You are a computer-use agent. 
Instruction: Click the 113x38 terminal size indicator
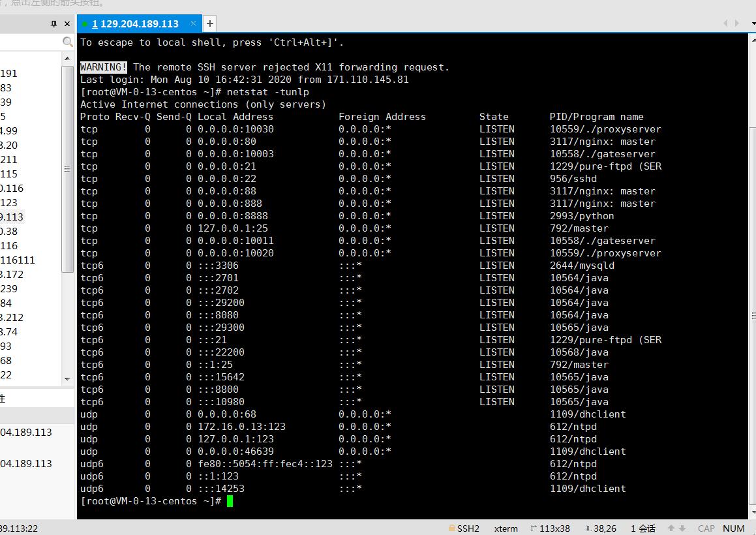(550, 528)
